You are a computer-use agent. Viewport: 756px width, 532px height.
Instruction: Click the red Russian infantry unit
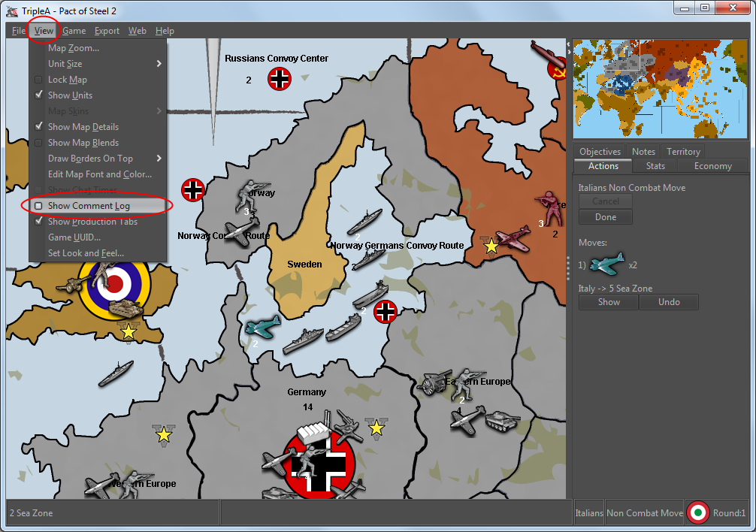549,208
